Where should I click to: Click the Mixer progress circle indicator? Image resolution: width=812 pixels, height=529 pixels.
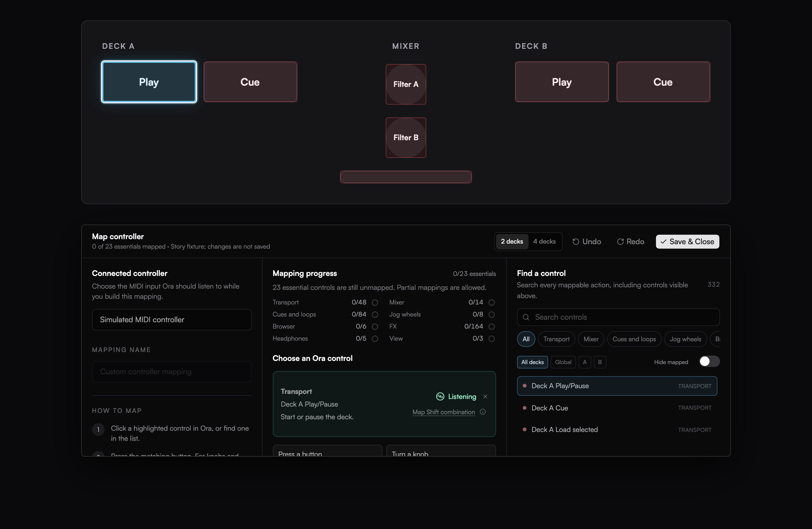[x=491, y=303]
